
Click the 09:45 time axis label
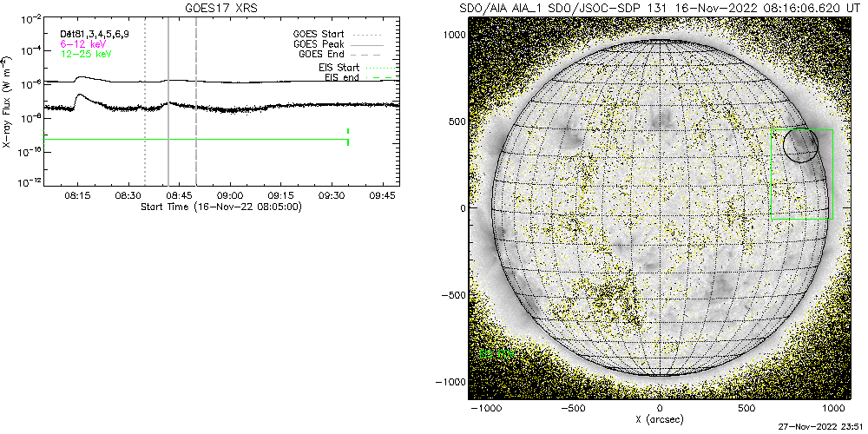pos(383,196)
